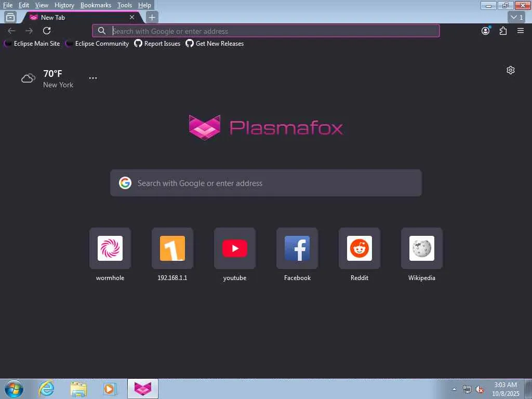
Task: Open the Help menu
Action: point(144,5)
